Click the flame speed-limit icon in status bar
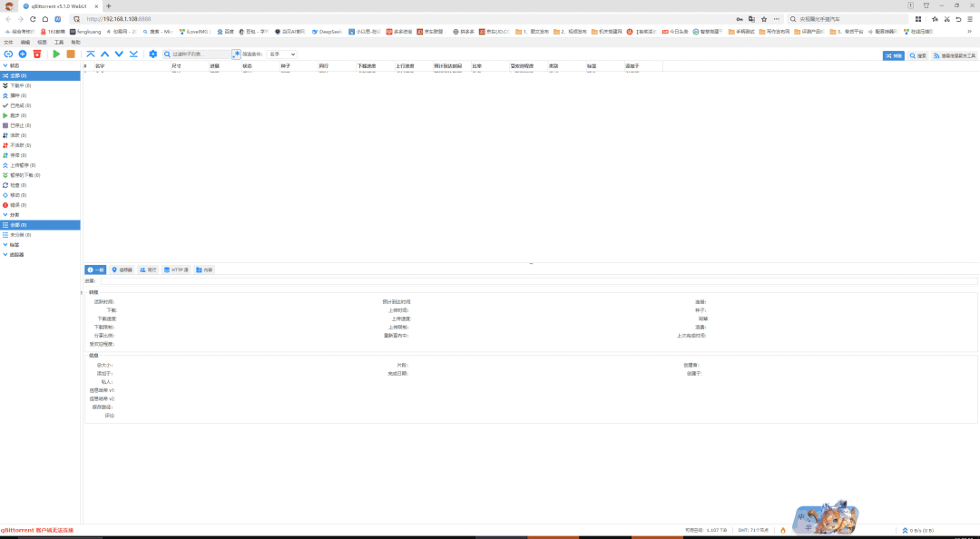Viewport: 980px width, 539px height. pyautogui.click(x=782, y=530)
